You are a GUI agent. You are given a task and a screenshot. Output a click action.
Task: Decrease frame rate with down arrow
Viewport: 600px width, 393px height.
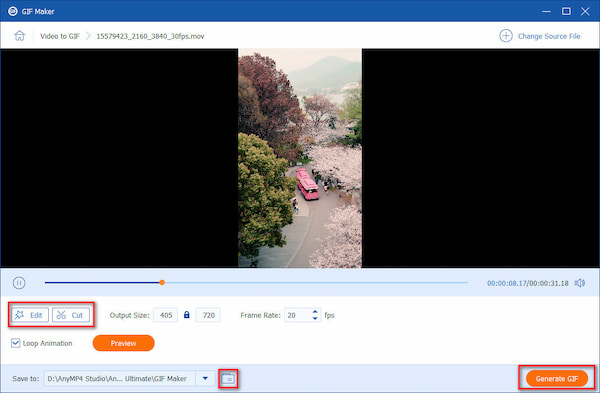click(315, 318)
